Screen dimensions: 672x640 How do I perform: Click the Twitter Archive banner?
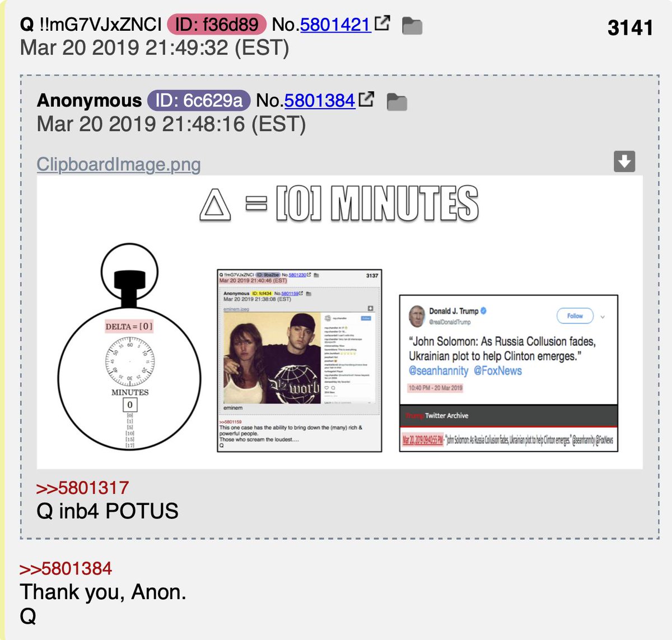point(508,416)
